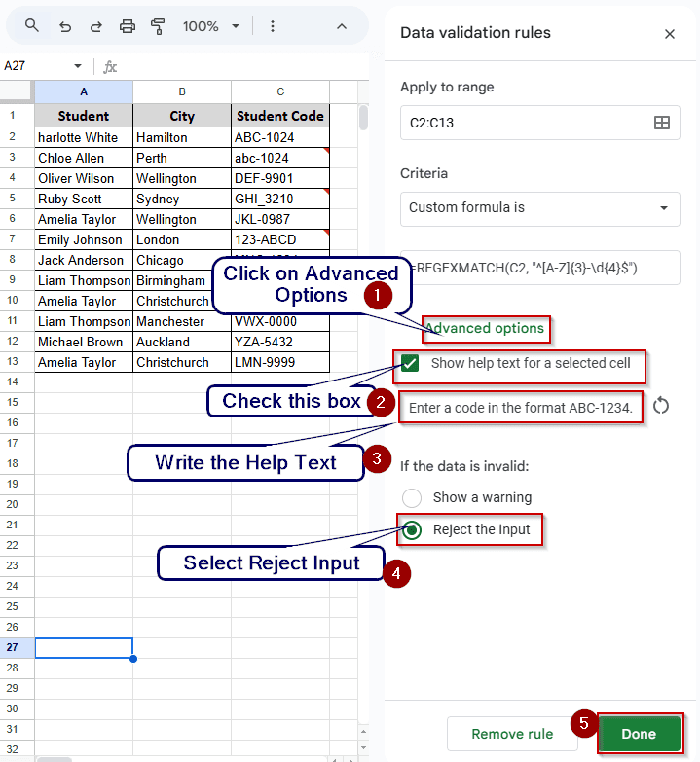Click the scroll down arrow near row 32

tap(363, 747)
